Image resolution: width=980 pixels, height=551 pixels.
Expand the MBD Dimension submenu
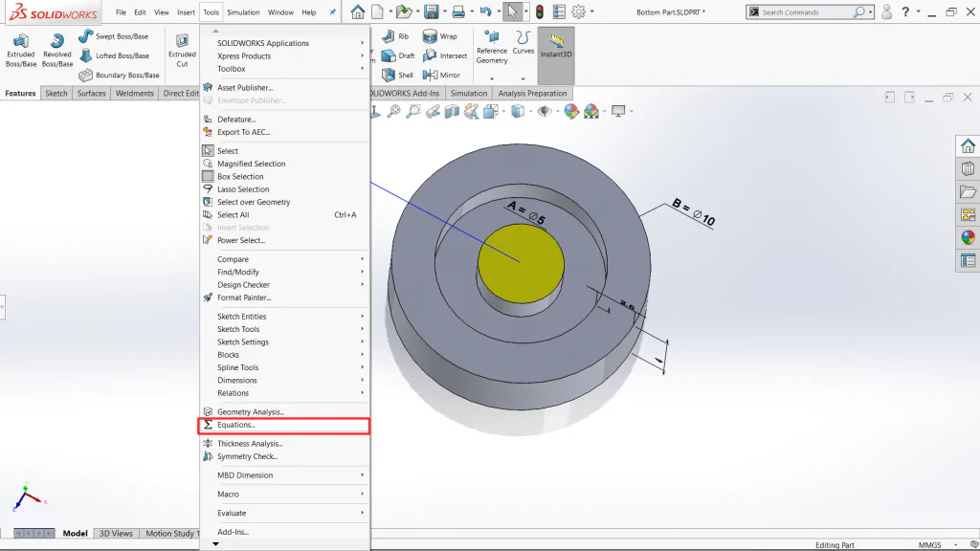point(285,475)
